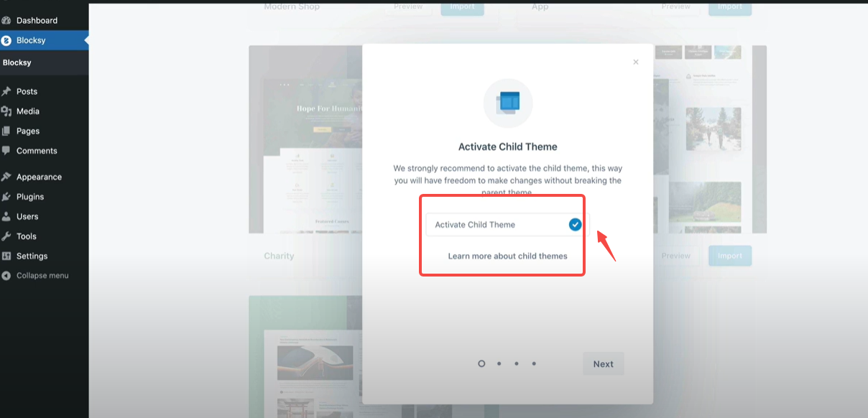Import the Modern Shop starter site
This screenshot has height=418, width=868.
pos(461,6)
